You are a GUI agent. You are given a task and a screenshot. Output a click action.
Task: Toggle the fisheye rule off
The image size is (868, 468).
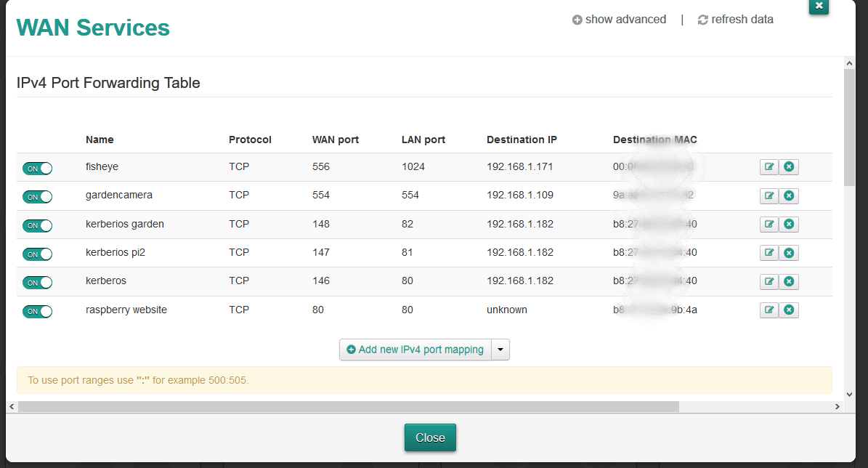(37, 168)
